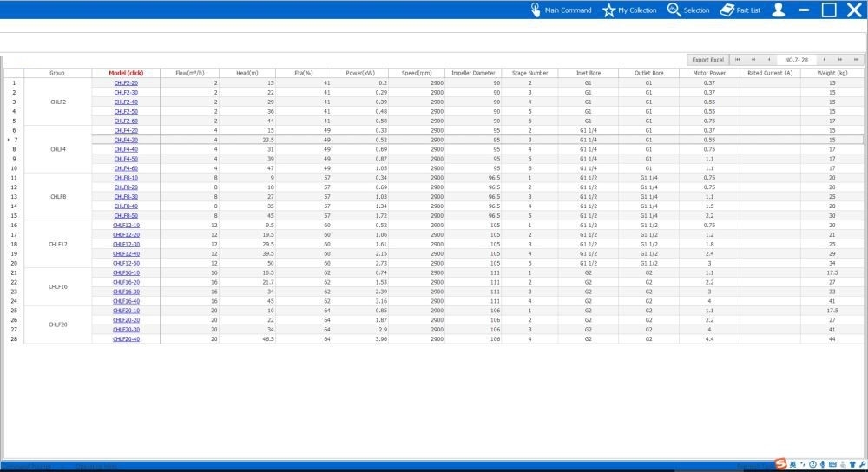
Task: Open the Selection search tool
Action: [688, 10]
